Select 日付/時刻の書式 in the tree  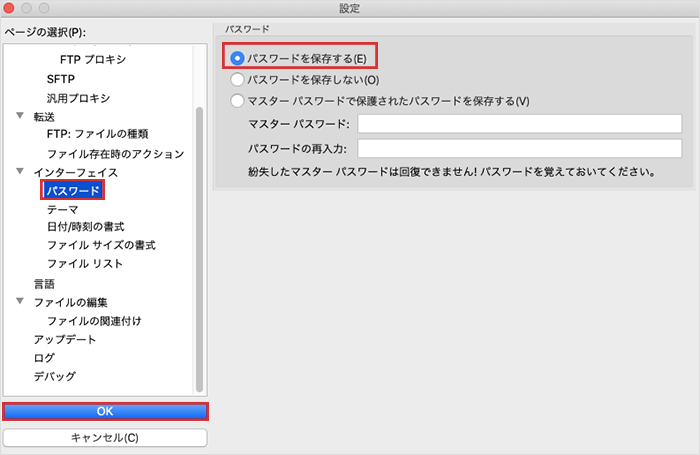tap(85, 227)
